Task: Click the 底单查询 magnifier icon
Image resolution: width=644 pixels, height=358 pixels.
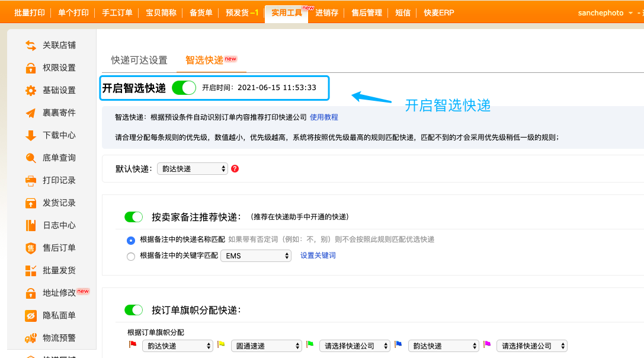Action: (31, 158)
